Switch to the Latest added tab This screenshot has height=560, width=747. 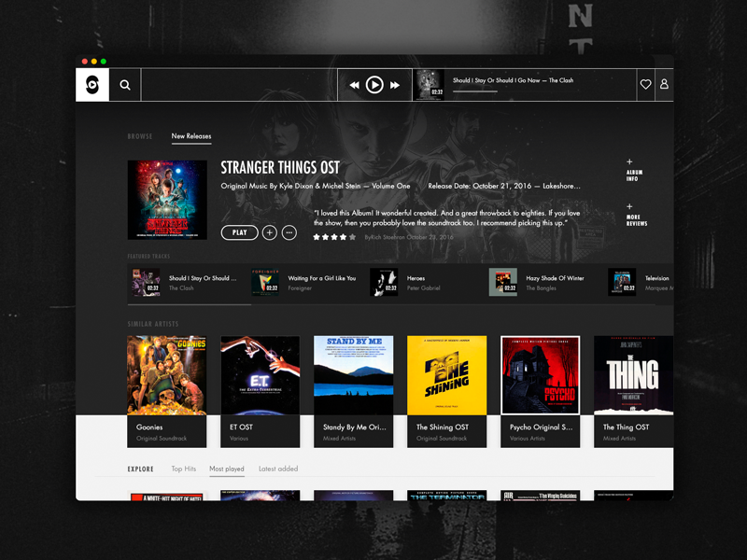277,469
